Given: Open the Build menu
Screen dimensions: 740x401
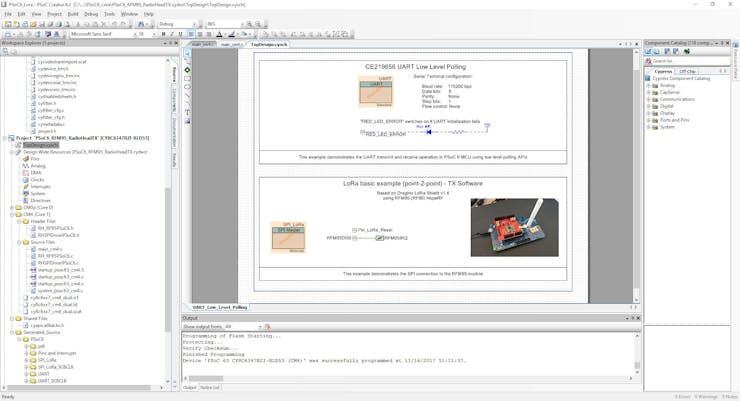Looking at the screenshot, I should click(x=73, y=14).
